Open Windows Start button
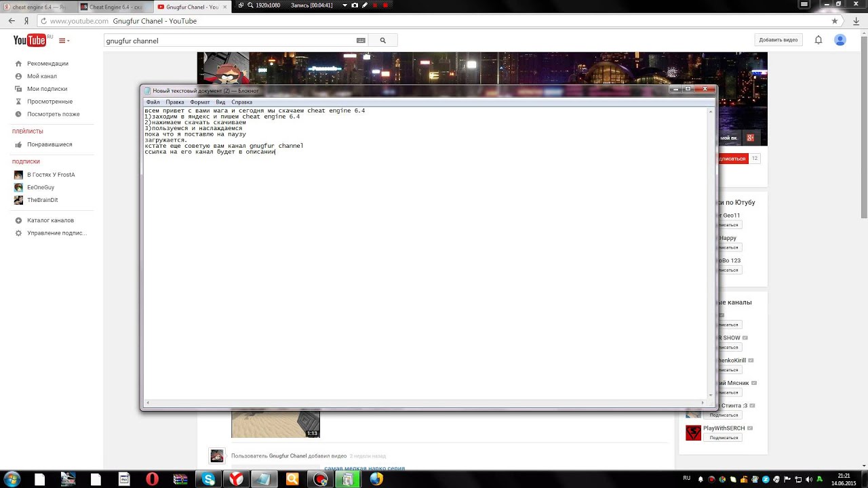The height and width of the screenshot is (488, 868). click(12, 479)
